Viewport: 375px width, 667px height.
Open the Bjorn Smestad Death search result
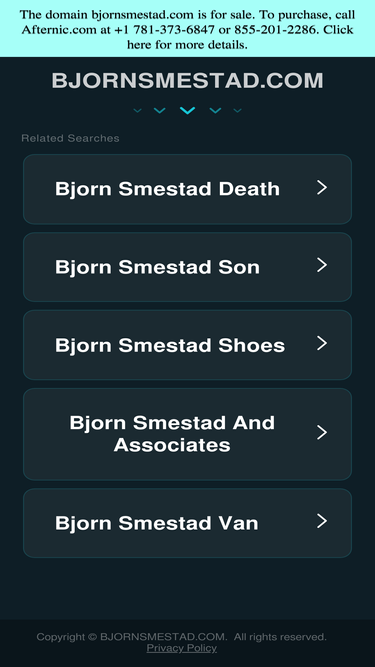click(x=188, y=189)
